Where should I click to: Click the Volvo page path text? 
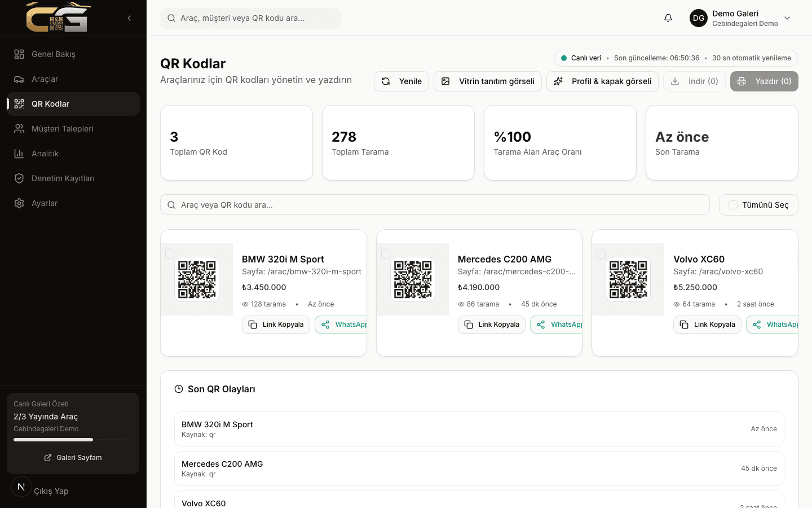[718, 271]
